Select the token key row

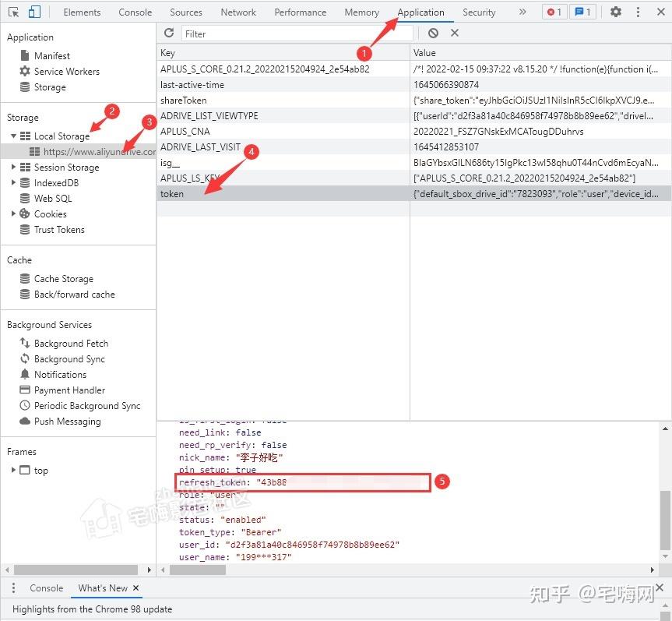(283, 194)
